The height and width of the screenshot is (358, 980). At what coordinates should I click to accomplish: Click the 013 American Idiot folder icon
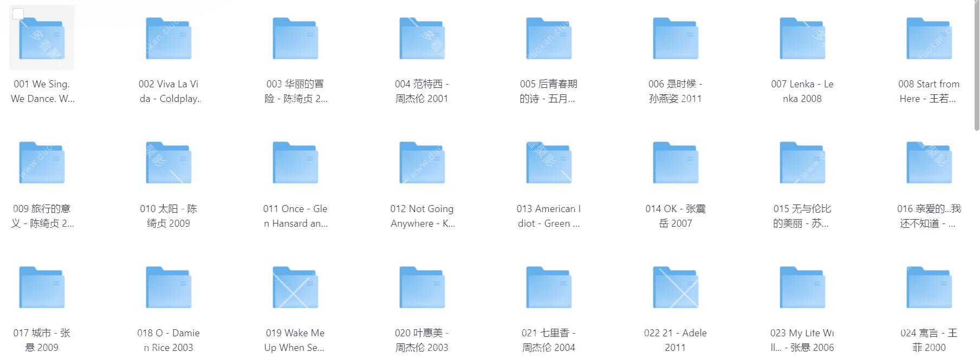coord(549,163)
